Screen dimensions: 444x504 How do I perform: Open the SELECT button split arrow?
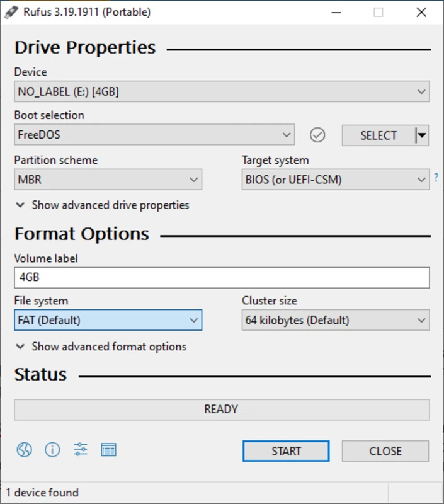(x=422, y=135)
